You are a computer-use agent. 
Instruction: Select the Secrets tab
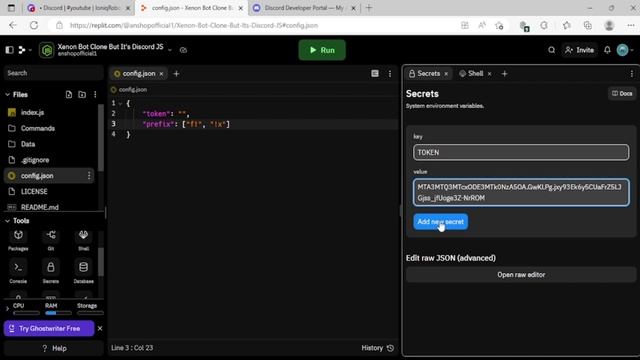(424, 73)
